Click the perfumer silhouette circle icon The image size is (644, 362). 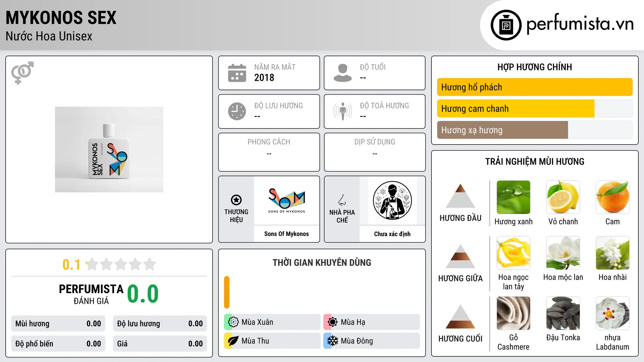click(x=392, y=200)
